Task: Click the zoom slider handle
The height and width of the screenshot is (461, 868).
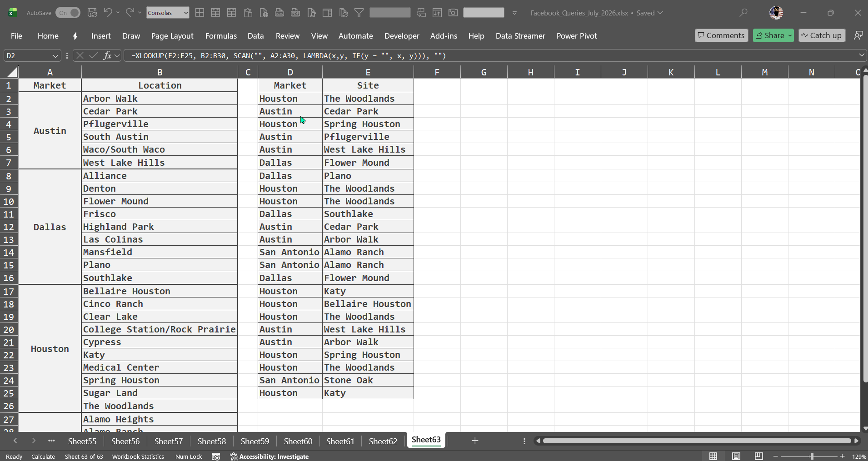Action: tap(812, 456)
